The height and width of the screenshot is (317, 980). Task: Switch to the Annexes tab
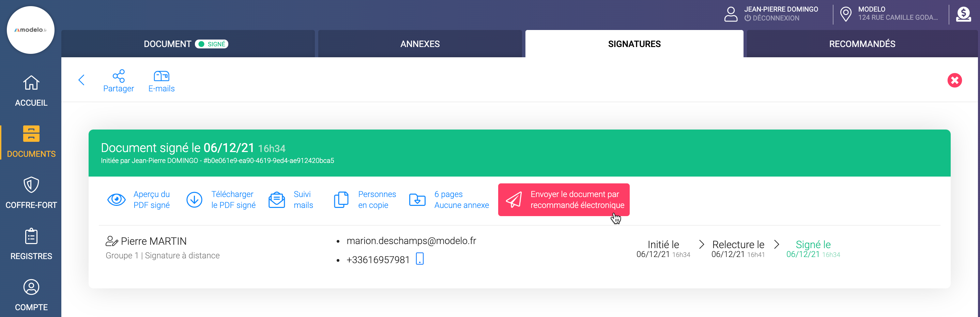pos(419,44)
